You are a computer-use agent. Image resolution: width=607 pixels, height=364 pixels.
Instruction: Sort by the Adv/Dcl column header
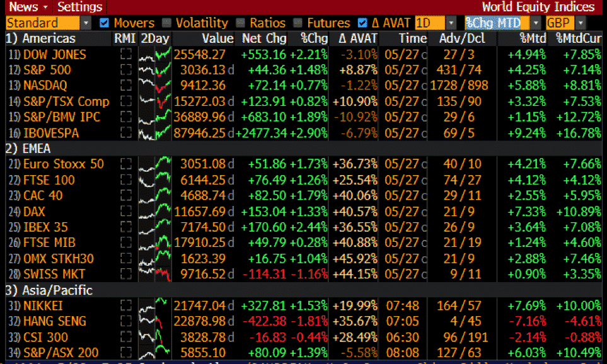click(x=462, y=38)
